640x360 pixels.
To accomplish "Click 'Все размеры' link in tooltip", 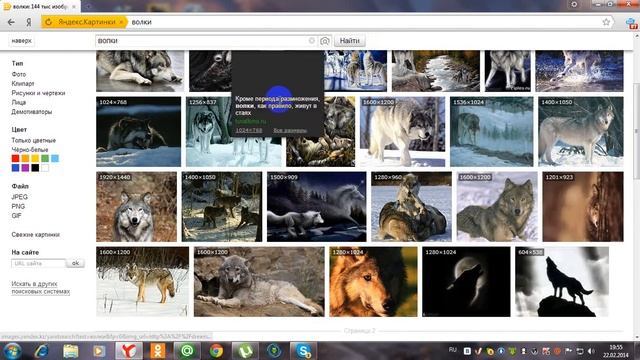I will pos(290,130).
